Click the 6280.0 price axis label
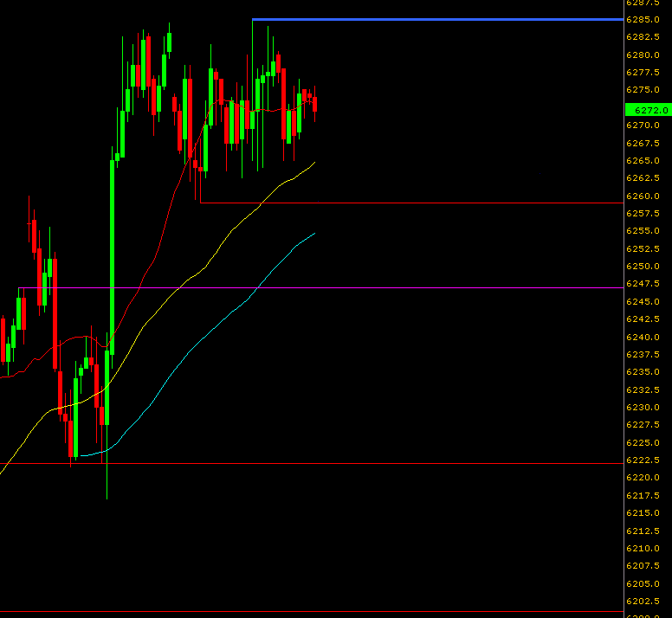Screen dimensions: 672x618 tap(643, 55)
